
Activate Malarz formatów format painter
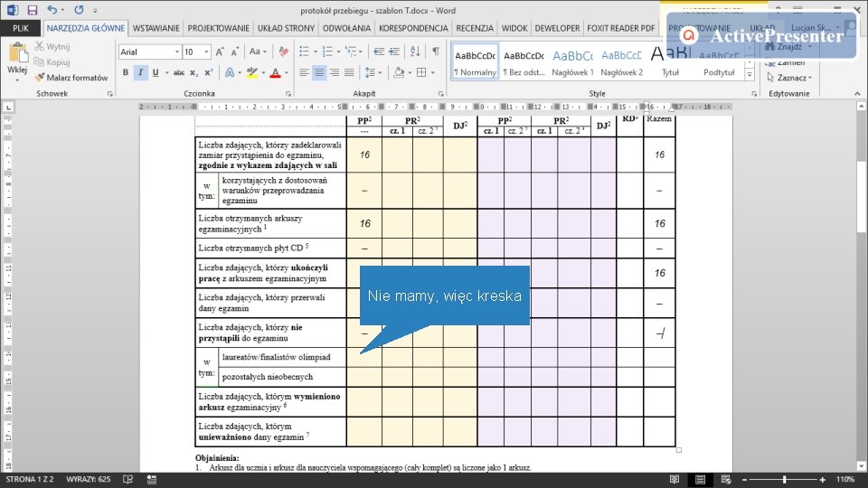coord(71,78)
